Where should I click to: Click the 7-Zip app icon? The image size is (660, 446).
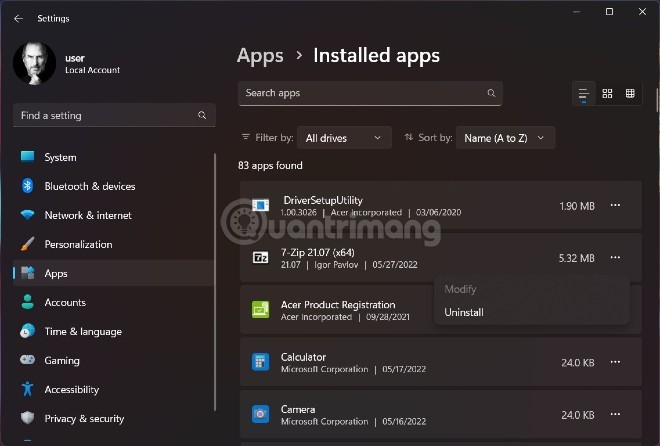coord(260,258)
